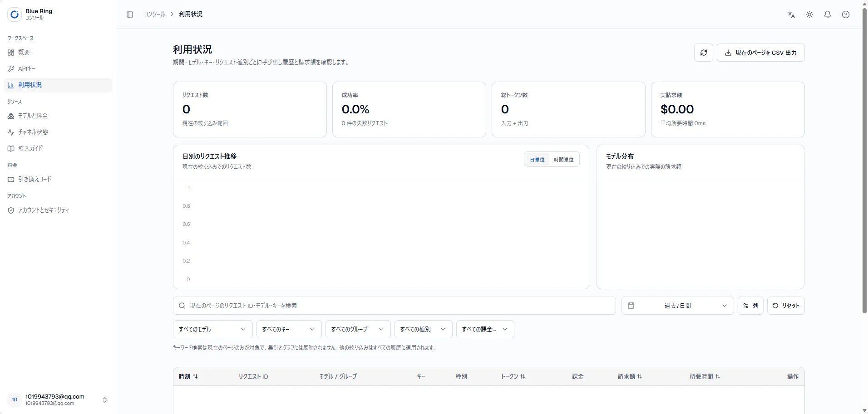The width and height of the screenshot is (868, 414).
Task: Open 引き換えコード sidebar item
Action: (x=58, y=180)
